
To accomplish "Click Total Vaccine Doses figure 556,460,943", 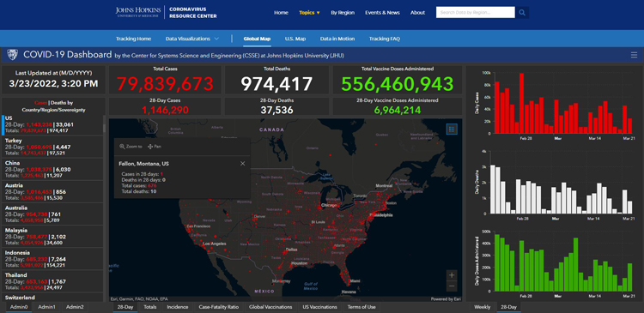I will [x=398, y=84].
